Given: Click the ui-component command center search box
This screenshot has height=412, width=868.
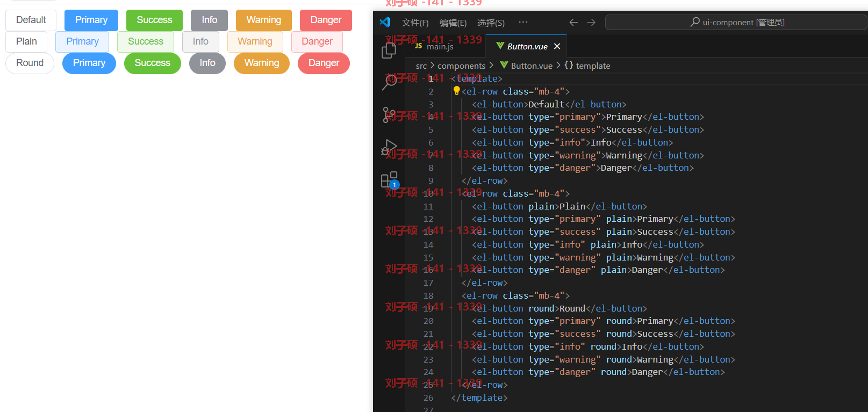Looking at the screenshot, I should [x=735, y=22].
